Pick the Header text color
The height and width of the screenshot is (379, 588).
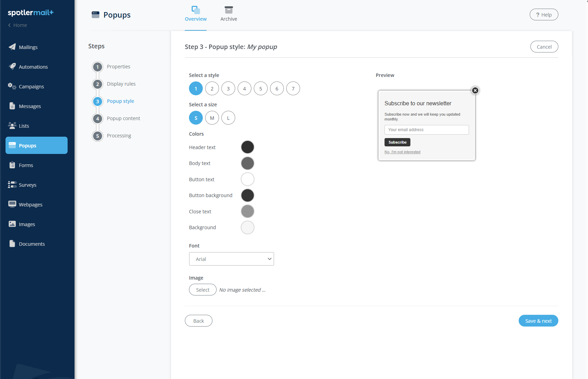click(248, 147)
